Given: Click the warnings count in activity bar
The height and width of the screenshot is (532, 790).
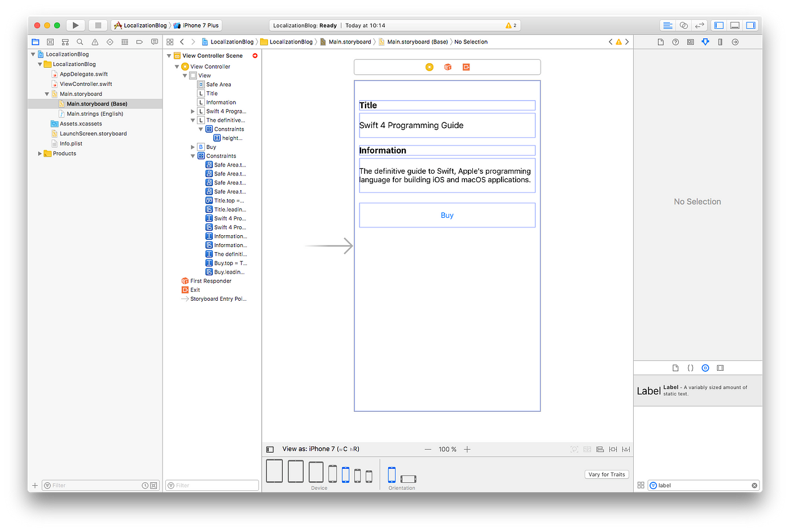Looking at the screenshot, I should pos(511,25).
